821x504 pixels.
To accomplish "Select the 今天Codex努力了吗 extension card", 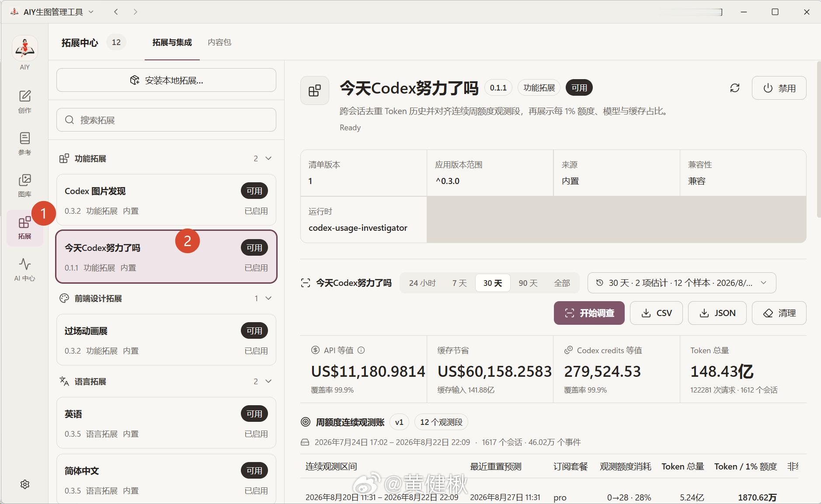I will 166,257.
